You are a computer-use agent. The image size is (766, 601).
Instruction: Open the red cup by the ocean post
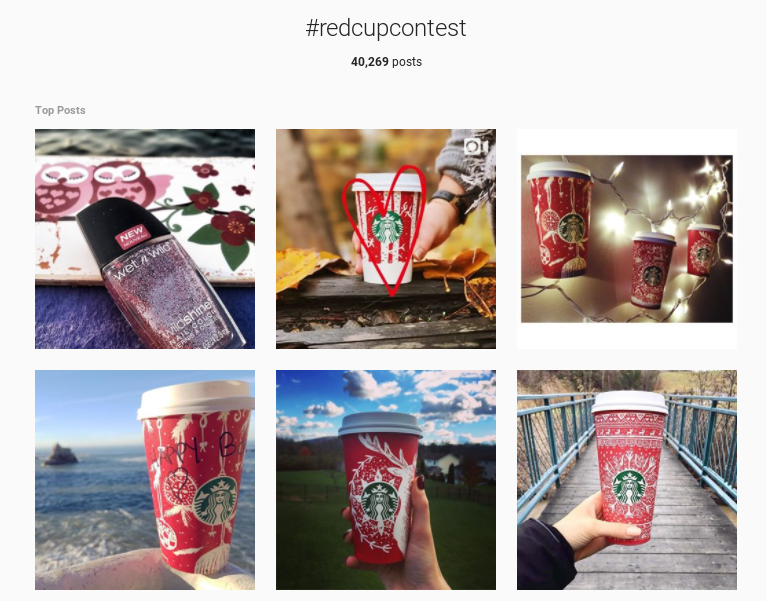click(145, 480)
